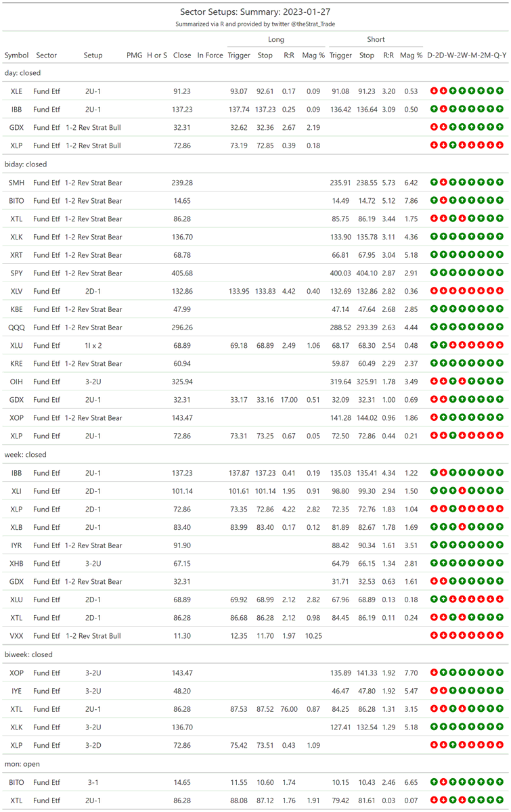Select the XHB symbol cell
The width and height of the screenshot is (511, 812).
[x=16, y=563]
